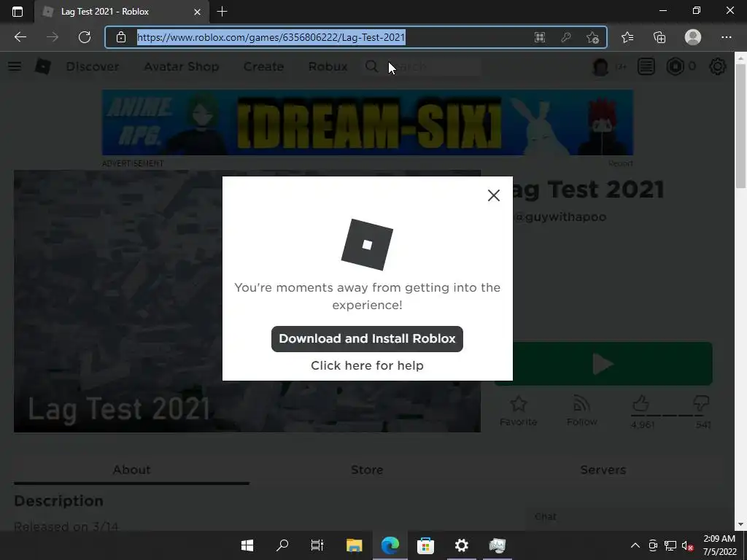747x560 pixels.
Task: Switch to the Servers tab
Action: click(603, 470)
